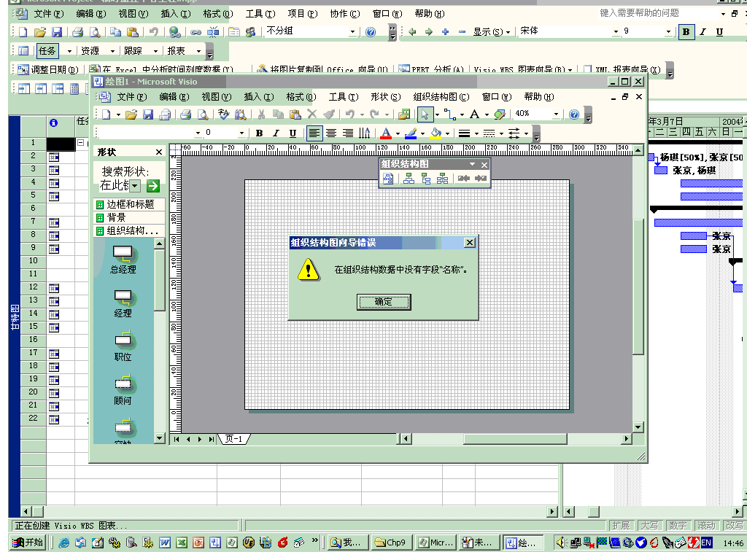The height and width of the screenshot is (560, 747).
Task: Click the 资源 button in Project guide toolbar
Action: (x=90, y=51)
